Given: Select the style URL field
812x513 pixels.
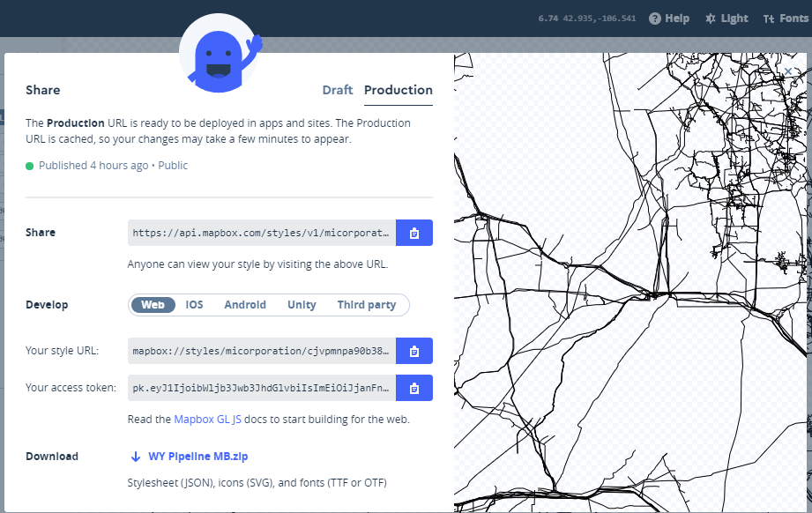Looking at the screenshot, I should point(262,351).
